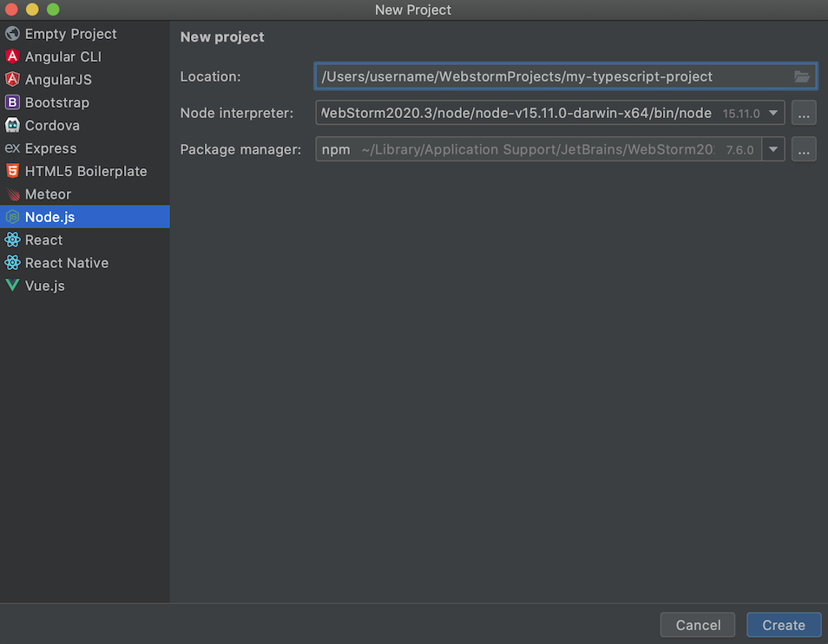Open the Package manager dropdown arrow
Viewport: 828px width, 644px height.
pos(773,149)
